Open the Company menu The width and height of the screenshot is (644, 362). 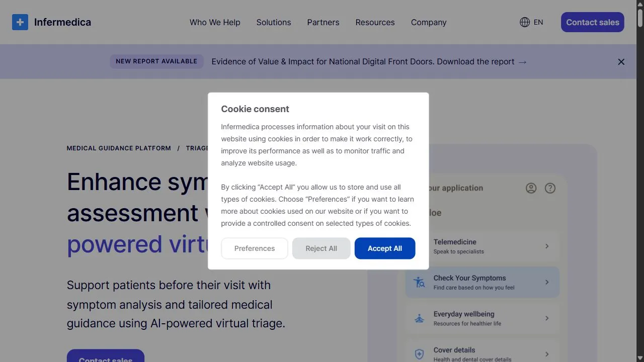click(429, 22)
